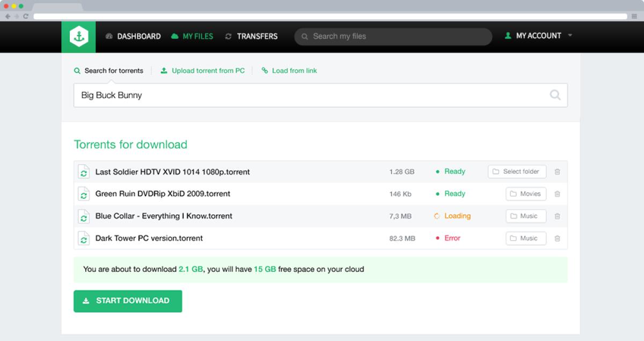Open the Search for torrents link
Image resolution: width=644 pixels, height=341 pixels.
(114, 70)
